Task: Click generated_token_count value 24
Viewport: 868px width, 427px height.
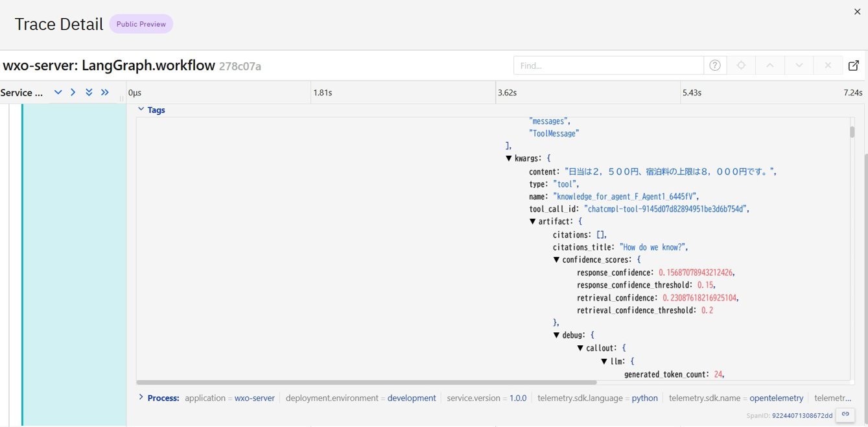Action: click(x=718, y=374)
